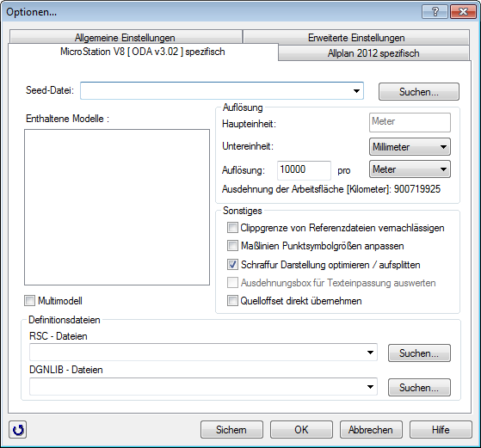Open Allplan 2012 spezifisch tab
Image resolution: width=481 pixels, height=448 pixels.
(373, 53)
